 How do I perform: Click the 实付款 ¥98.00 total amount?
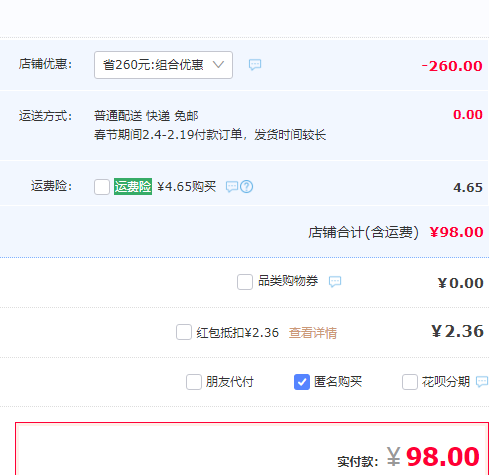(433, 457)
